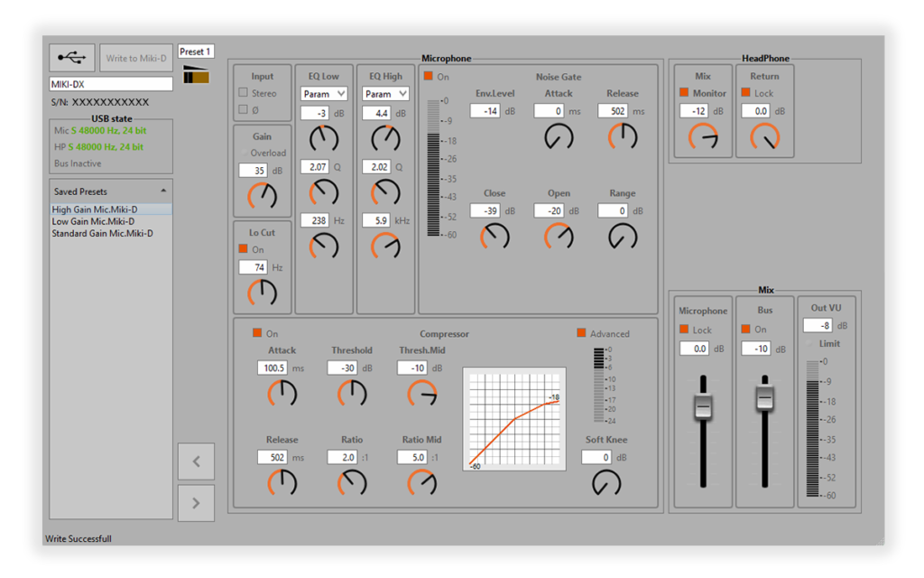Viewport: 924px width, 578px height.
Task: Open the EQ Low type dropdown
Action: [324, 94]
